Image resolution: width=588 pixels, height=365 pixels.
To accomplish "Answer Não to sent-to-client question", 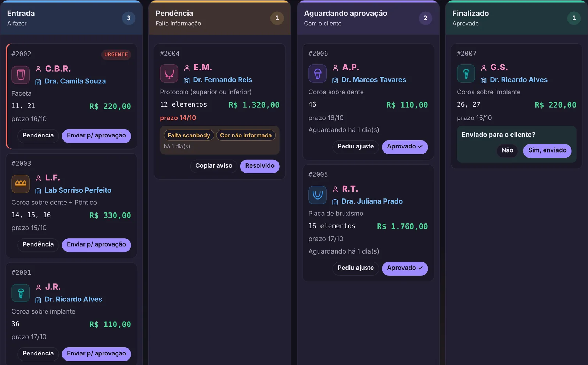I will point(507,151).
